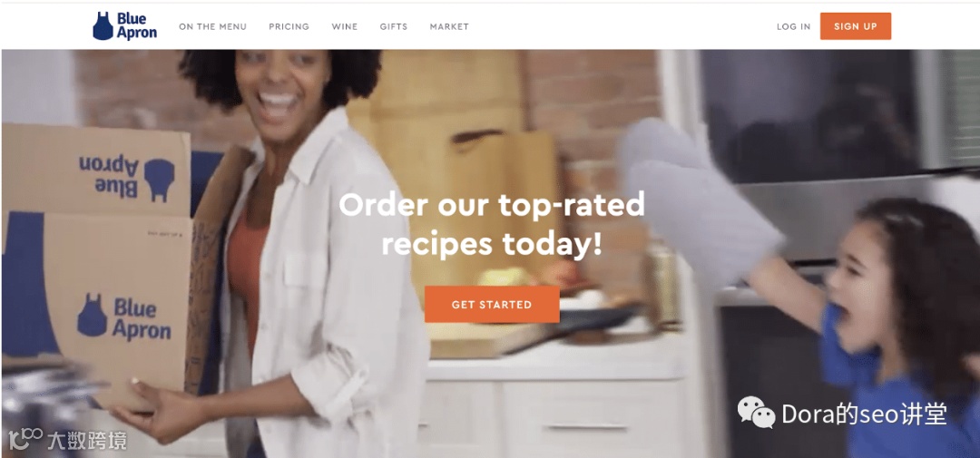The width and height of the screenshot is (980, 458).
Task: Click the WeChat bubble icon watermark
Action: pyautogui.click(x=756, y=413)
